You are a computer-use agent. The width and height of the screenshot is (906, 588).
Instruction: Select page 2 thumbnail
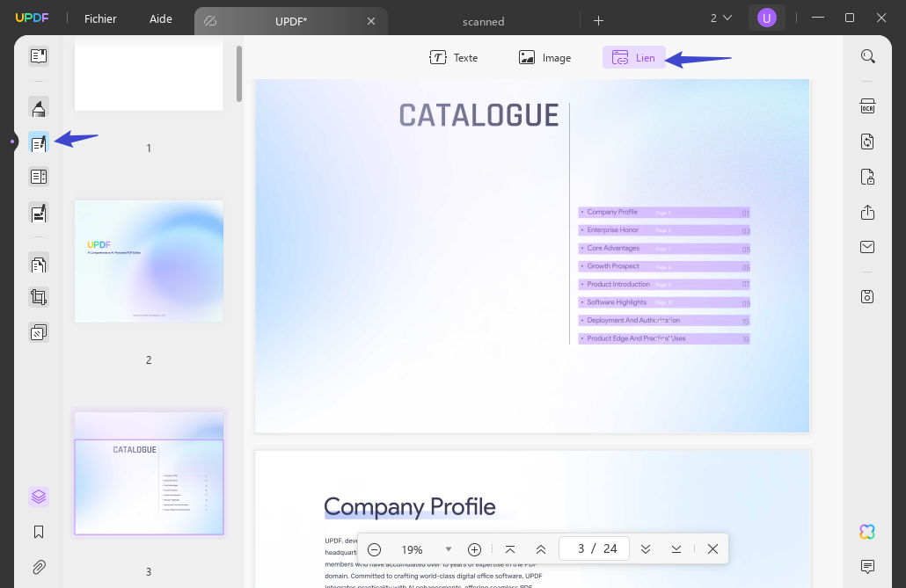coord(149,261)
